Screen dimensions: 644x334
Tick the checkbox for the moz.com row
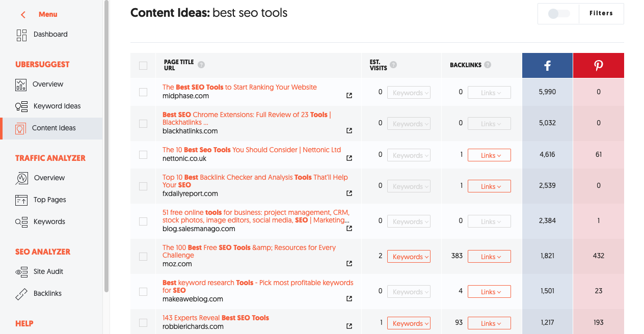click(x=143, y=256)
